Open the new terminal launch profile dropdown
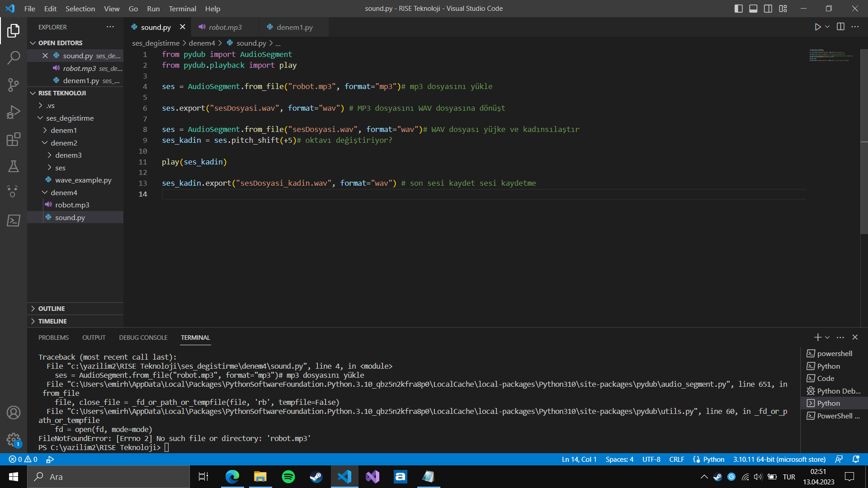868x488 pixels. click(x=827, y=338)
